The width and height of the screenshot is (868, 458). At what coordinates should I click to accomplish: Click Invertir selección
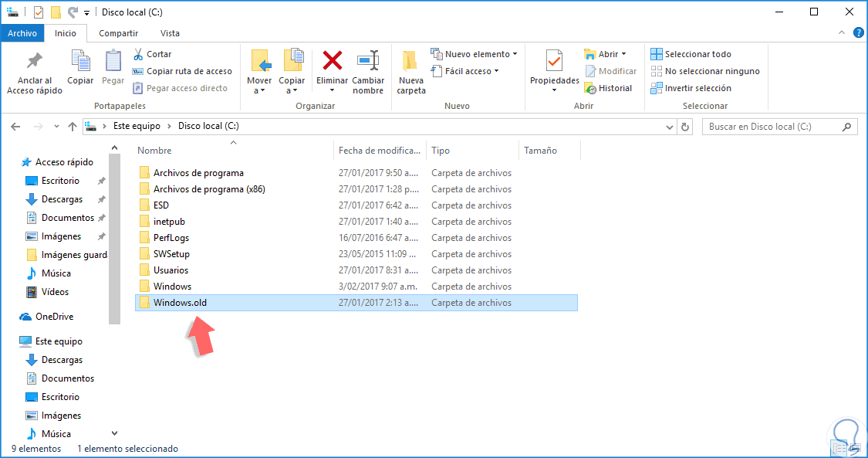[691, 88]
